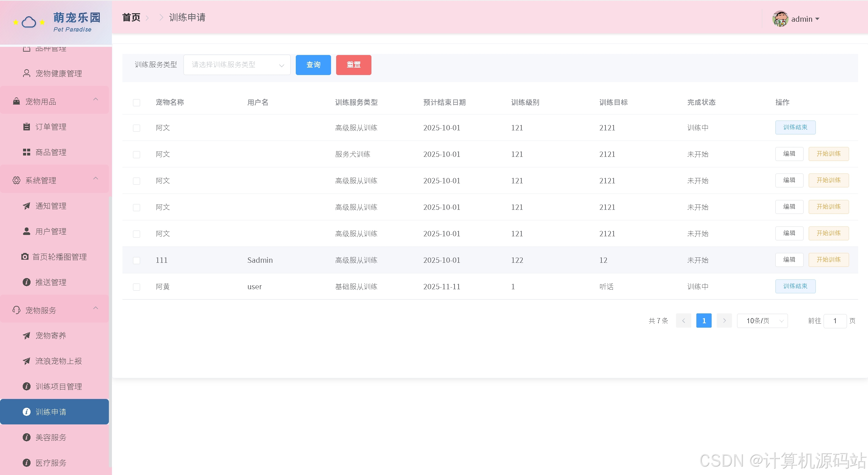Click 编辑 in the Sadmin row
The image size is (868, 475).
789,260
